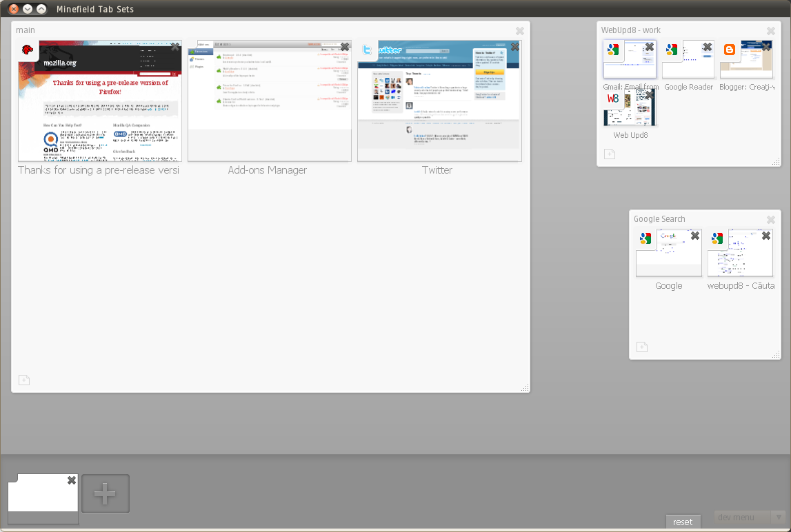Viewport: 791px width, 532px height.
Task: Add new tab to main group
Action: [x=24, y=380]
